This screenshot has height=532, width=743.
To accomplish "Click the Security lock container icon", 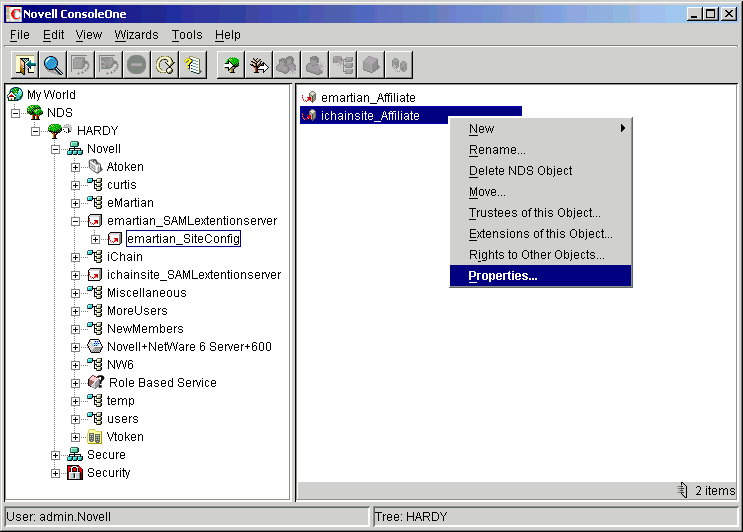I will tap(75, 473).
